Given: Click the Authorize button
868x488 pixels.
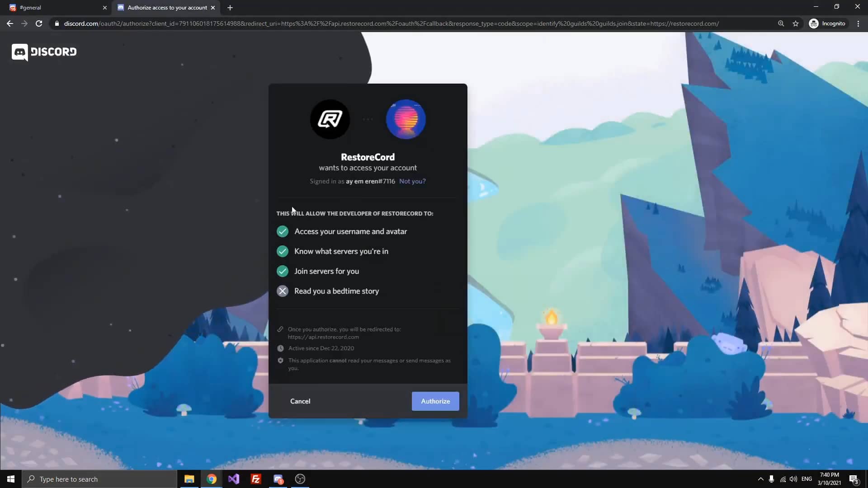Looking at the screenshot, I should click(x=435, y=401).
